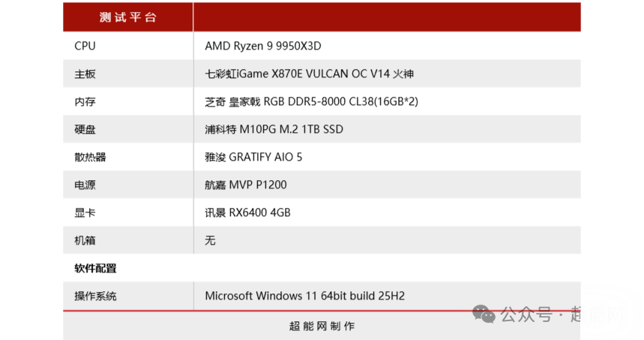Select the 硬盘 row label

[x=85, y=129]
